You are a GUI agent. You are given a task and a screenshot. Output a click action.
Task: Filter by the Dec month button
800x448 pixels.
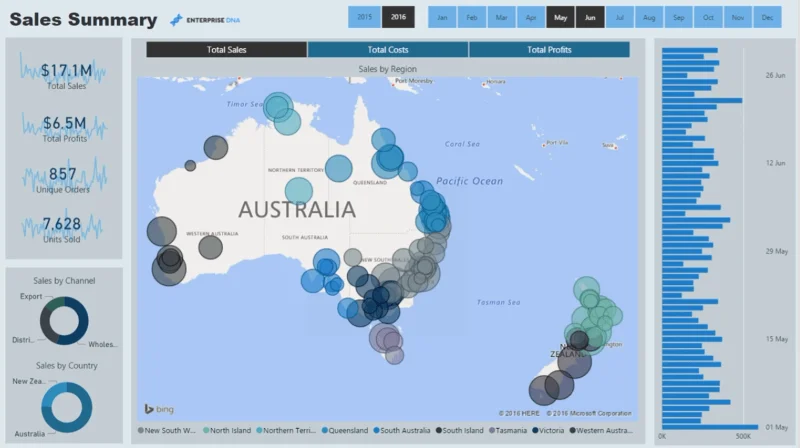tap(767, 17)
